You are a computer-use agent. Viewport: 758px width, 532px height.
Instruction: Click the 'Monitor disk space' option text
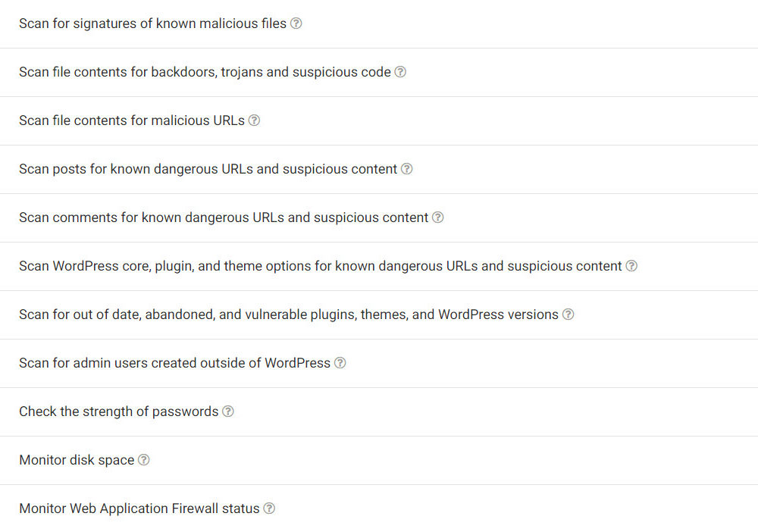pos(77,460)
